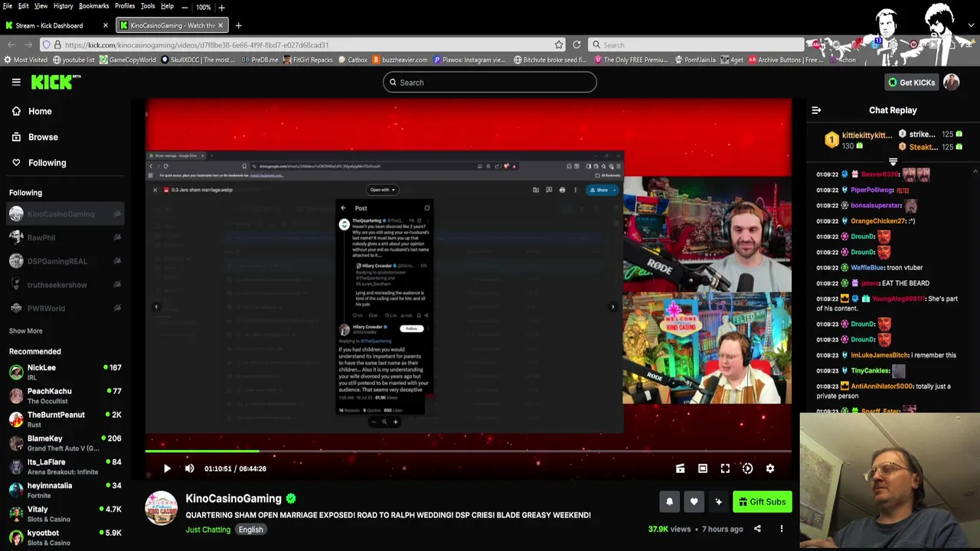This screenshot has width=980, height=551.
Task: Close the KinoCasinoGaming tab
Action: [x=220, y=25]
